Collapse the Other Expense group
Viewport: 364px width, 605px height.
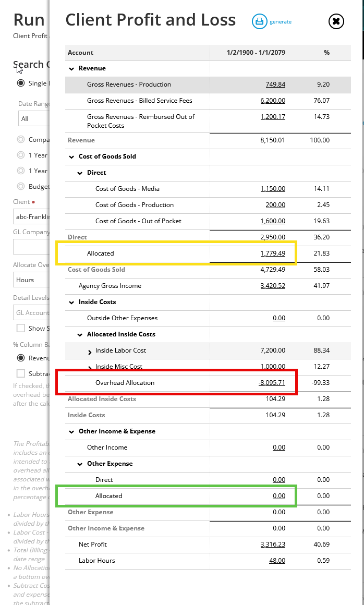coord(80,464)
